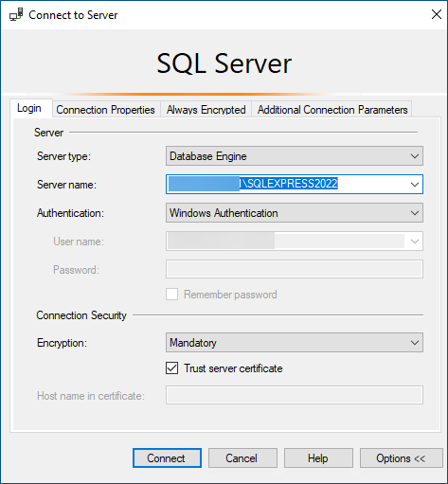This screenshot has height=484, width=448.
Task: Open the Additional Connection Parameters tab
Action: 332,110
